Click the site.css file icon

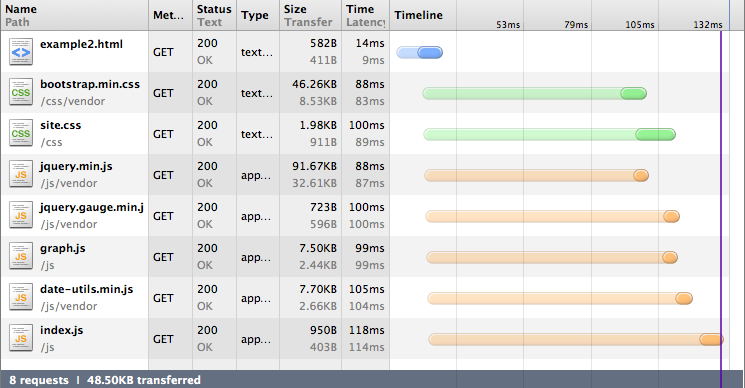(x=21, y=133)
